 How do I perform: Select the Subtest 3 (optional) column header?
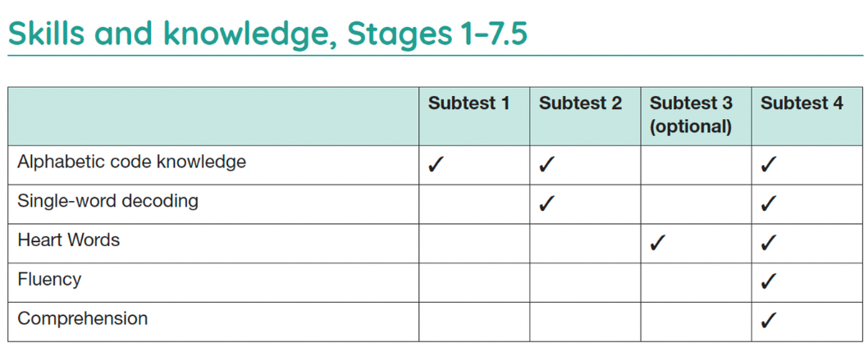[691, 115]
